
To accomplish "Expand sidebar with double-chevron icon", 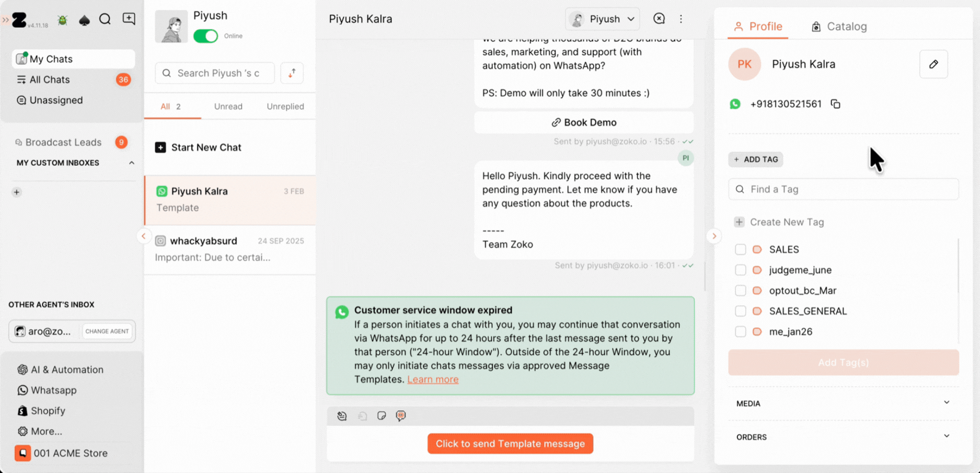I will (5, 20).
